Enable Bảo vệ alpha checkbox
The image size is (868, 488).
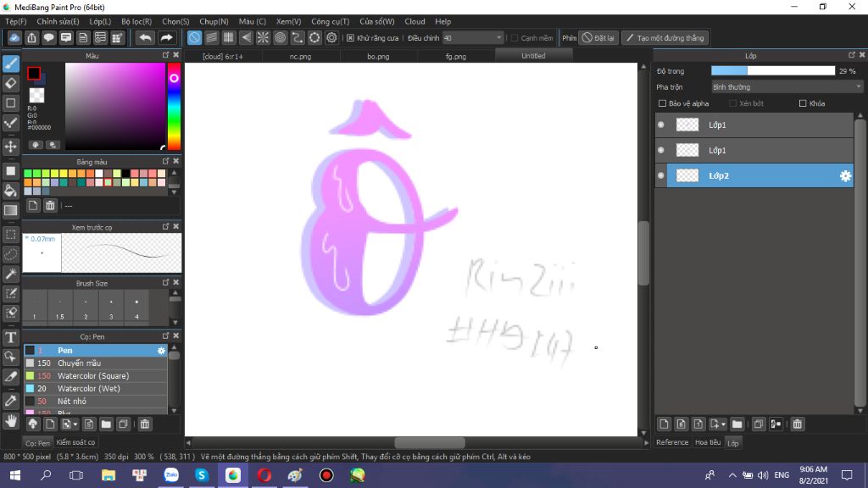pos(662,103)
